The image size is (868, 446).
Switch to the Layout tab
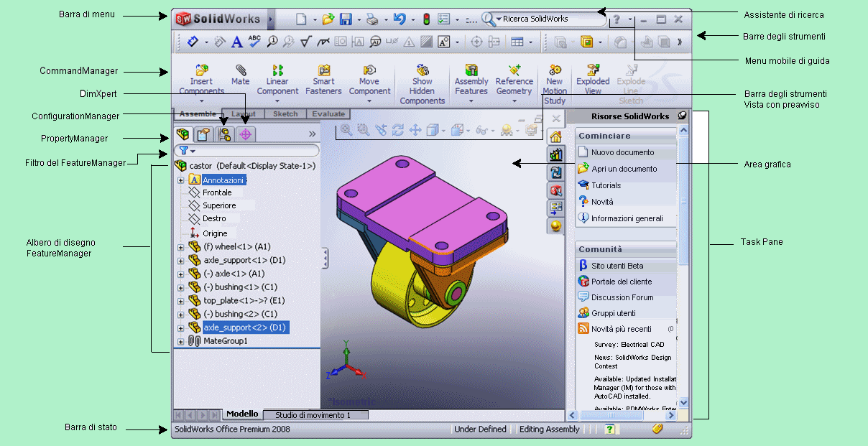[x=243, y=114]
